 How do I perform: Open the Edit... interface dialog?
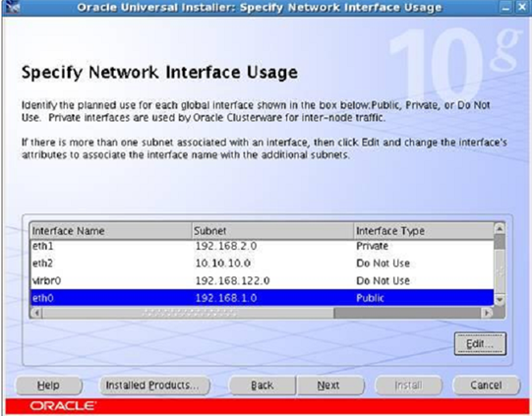click(x=480, y=344)
